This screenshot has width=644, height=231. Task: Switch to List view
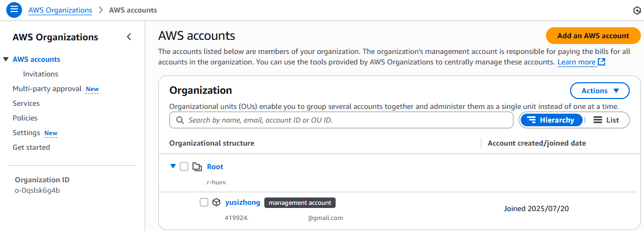(606, 120)
